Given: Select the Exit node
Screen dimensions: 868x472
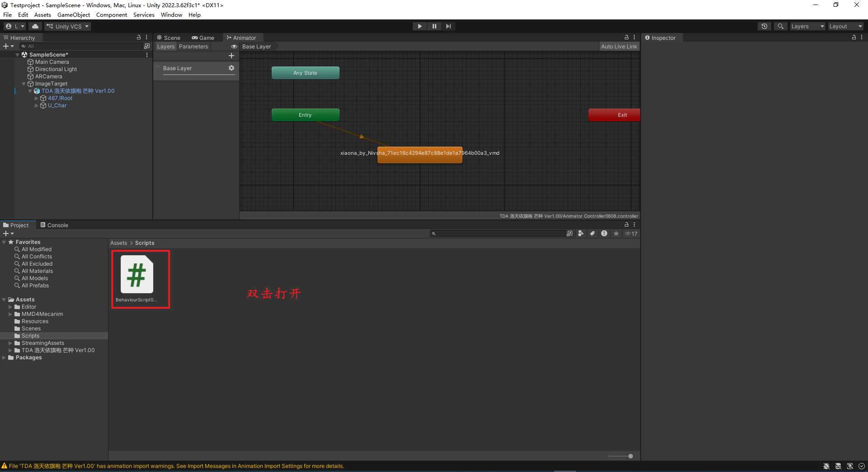Looking at the screenshot, I should (x=614, y=115).
